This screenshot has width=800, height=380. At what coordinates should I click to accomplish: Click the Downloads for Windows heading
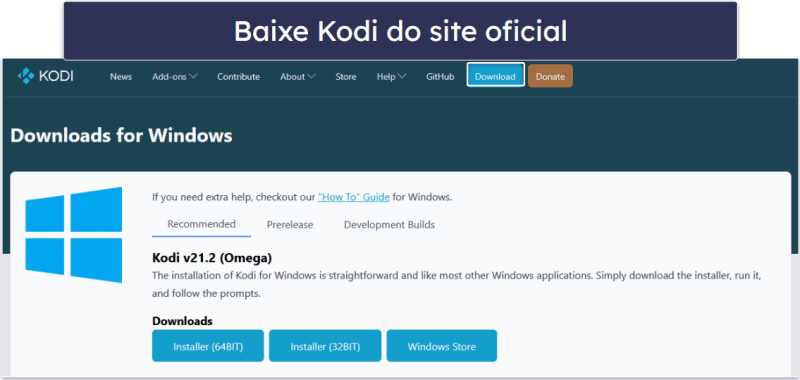pos(121,136)
